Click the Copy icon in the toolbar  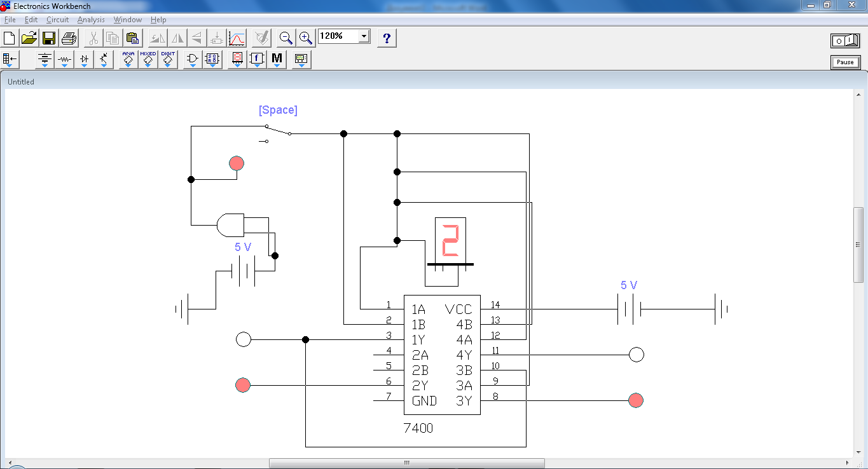tap(113, 38)
